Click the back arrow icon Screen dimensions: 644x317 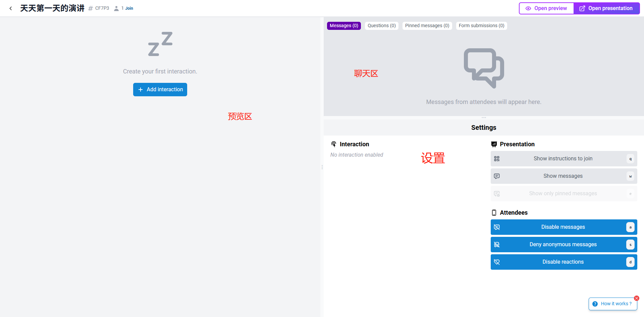pos(11,8)
